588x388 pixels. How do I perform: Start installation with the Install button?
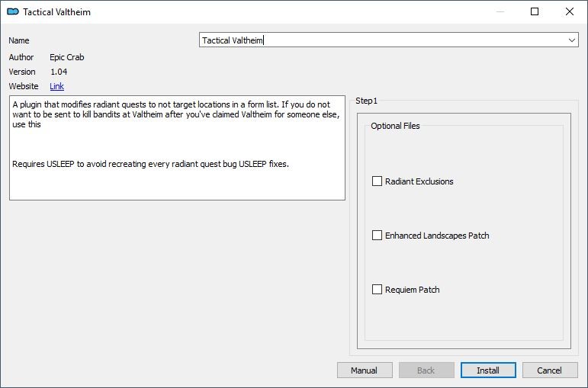pos(488,370)
